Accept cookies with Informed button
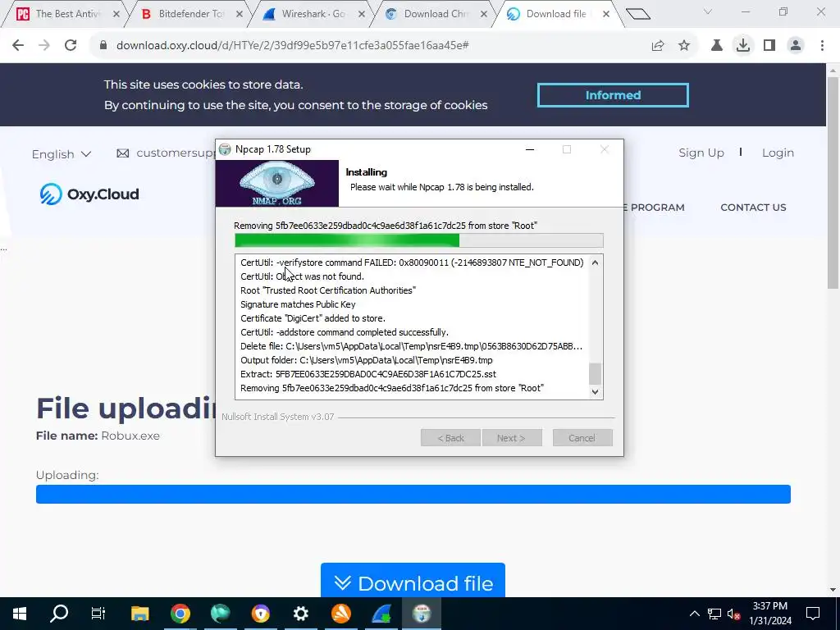840x630 pixels. pyautogui.click(x=613, y=95)
